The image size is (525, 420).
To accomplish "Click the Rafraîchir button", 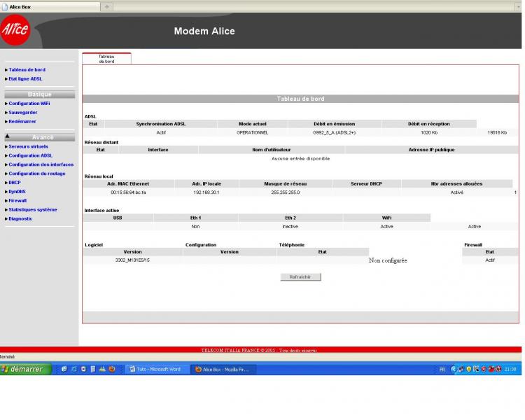I will point(300,276).
